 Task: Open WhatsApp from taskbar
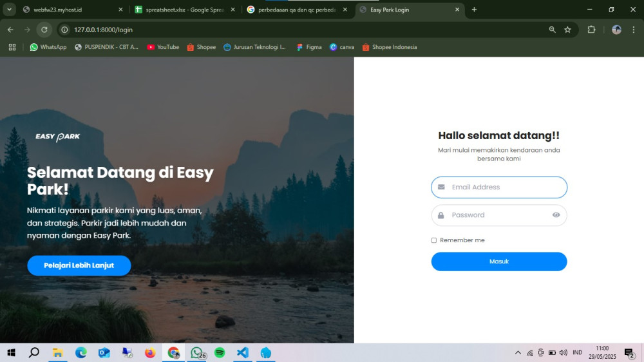(198, 352)
